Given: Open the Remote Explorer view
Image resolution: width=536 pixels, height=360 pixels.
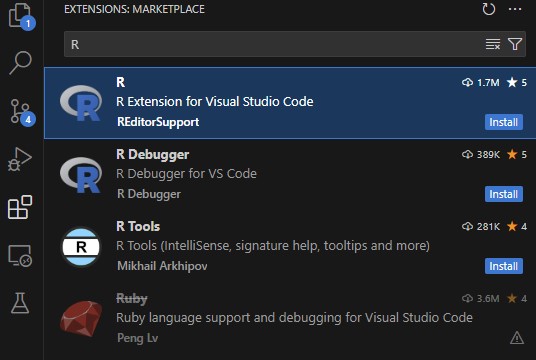Looking at the screenshot, I should [20, 255].
